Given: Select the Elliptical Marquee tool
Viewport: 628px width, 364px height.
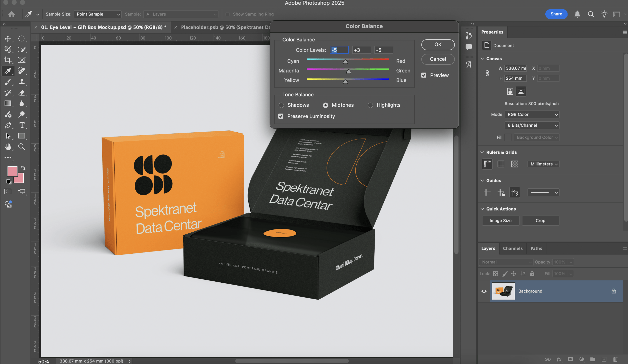Looking at the screenshot, I should [22, 38].
